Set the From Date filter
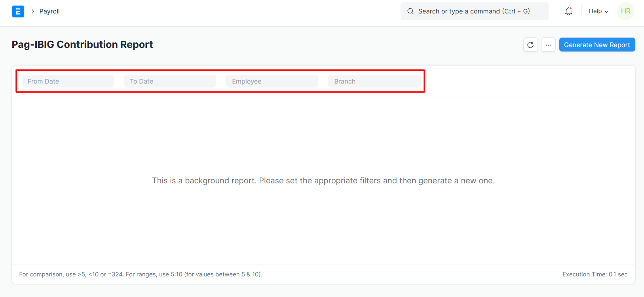The height and width of the screenshot is (297, 644). [x=68, y=81]
